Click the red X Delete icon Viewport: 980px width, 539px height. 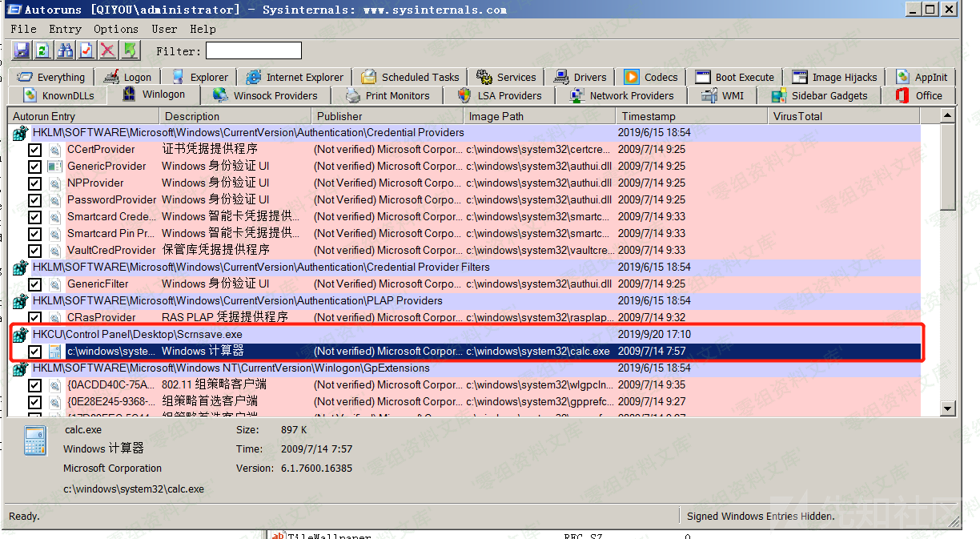click(108, 50)
